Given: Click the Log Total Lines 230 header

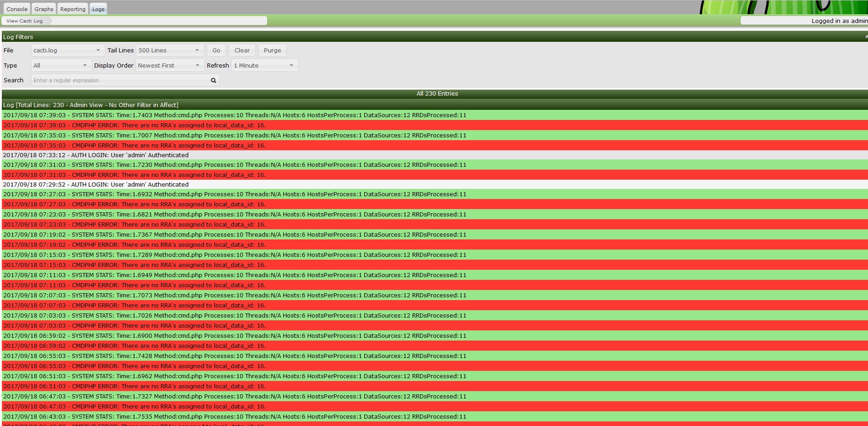Looking at the screenshot, I should coord(435,105).
